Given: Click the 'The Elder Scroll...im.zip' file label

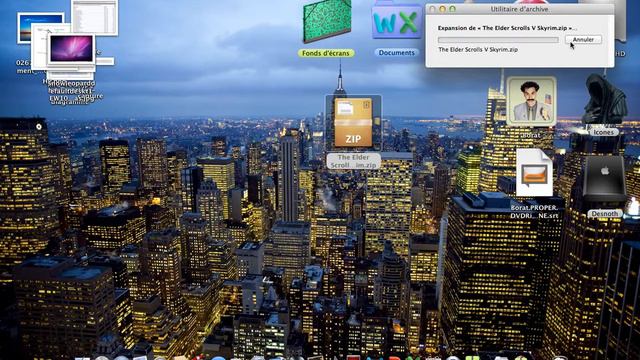Looking at the screenshot, I should tap(353, 161).
